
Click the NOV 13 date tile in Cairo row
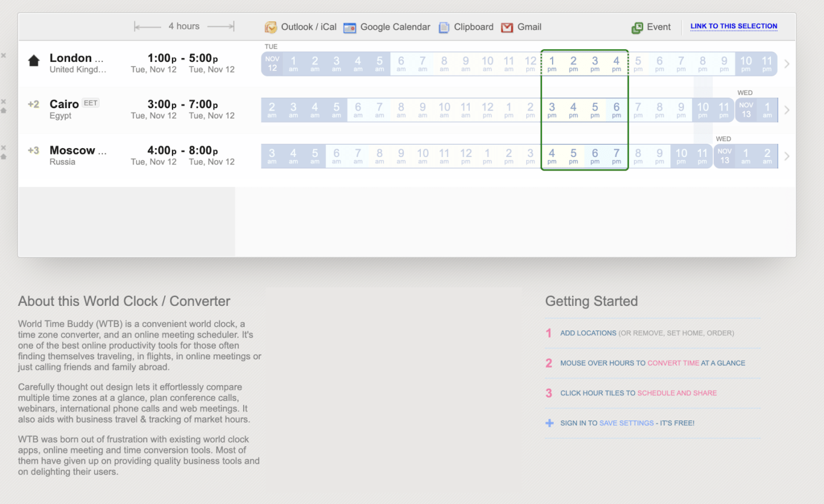(x=746, y=110)
